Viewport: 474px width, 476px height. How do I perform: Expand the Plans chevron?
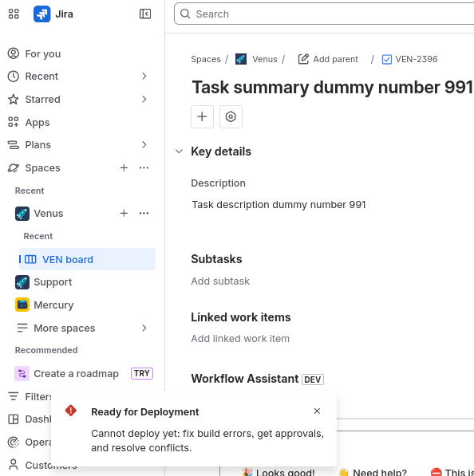(x=144, y=145)
